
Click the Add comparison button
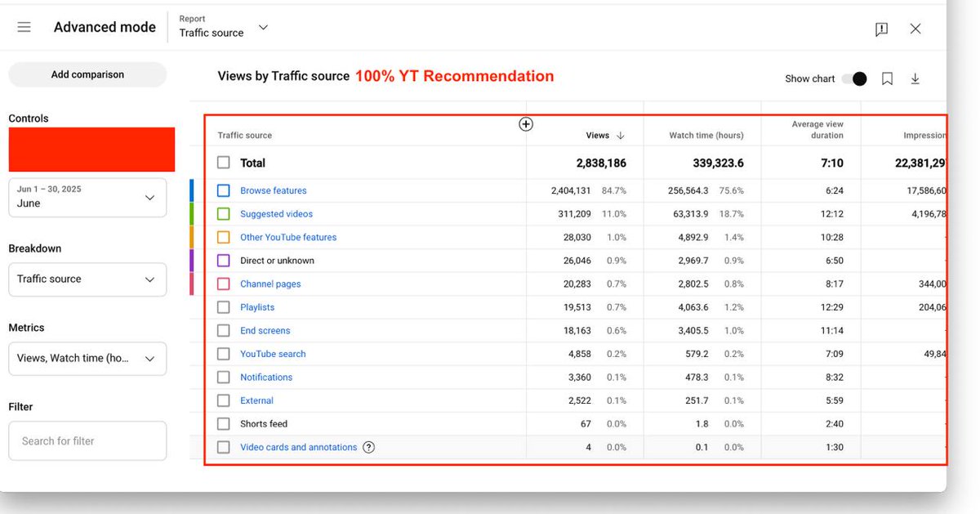(x=87, y=74)
